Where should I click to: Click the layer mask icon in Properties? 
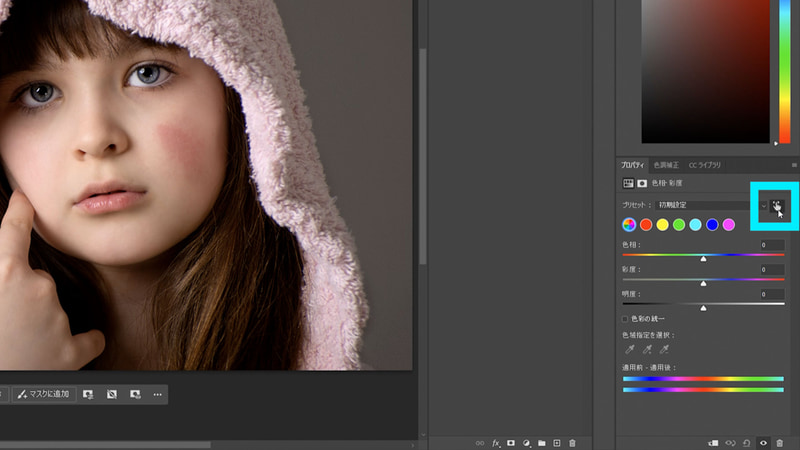click(x=642, y=183)
